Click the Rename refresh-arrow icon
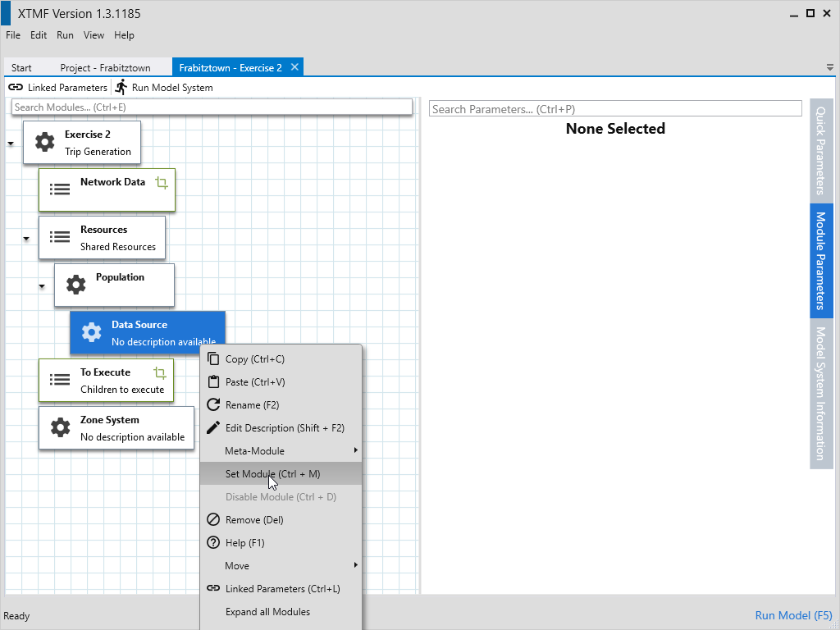The image size is (840, 630). click(213, 404)
